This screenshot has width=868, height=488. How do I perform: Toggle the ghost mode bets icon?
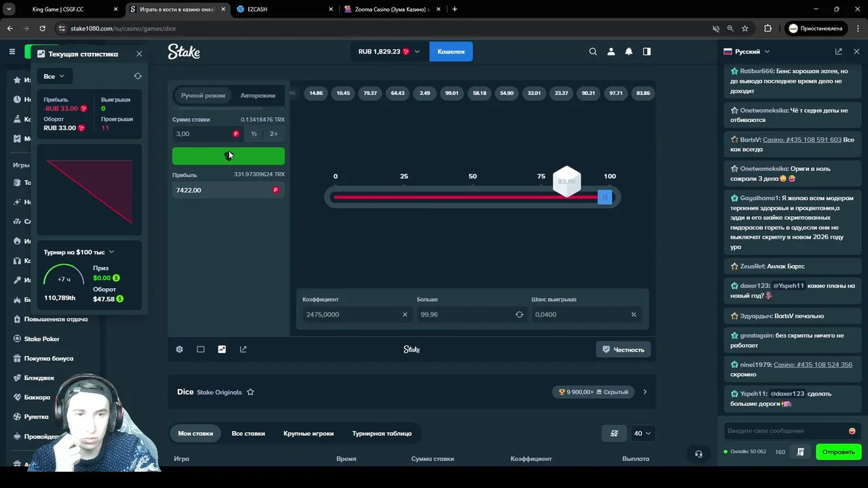pos(614,433)
